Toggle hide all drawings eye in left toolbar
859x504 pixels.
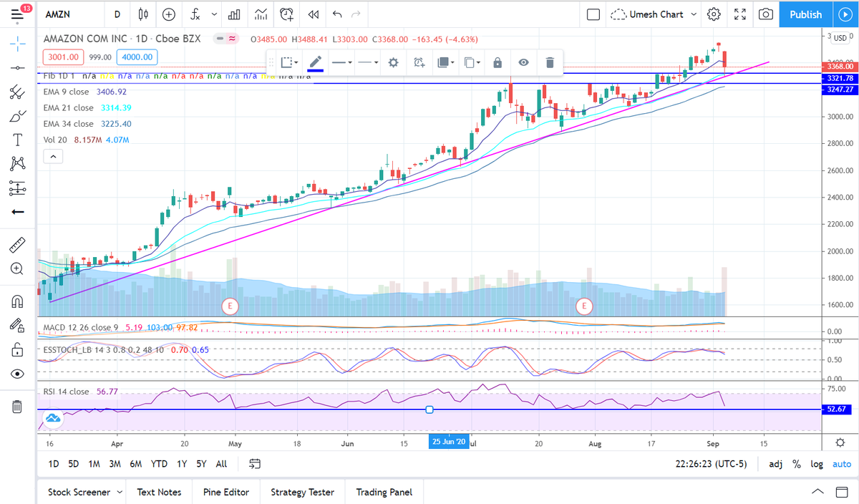[18, 374]
